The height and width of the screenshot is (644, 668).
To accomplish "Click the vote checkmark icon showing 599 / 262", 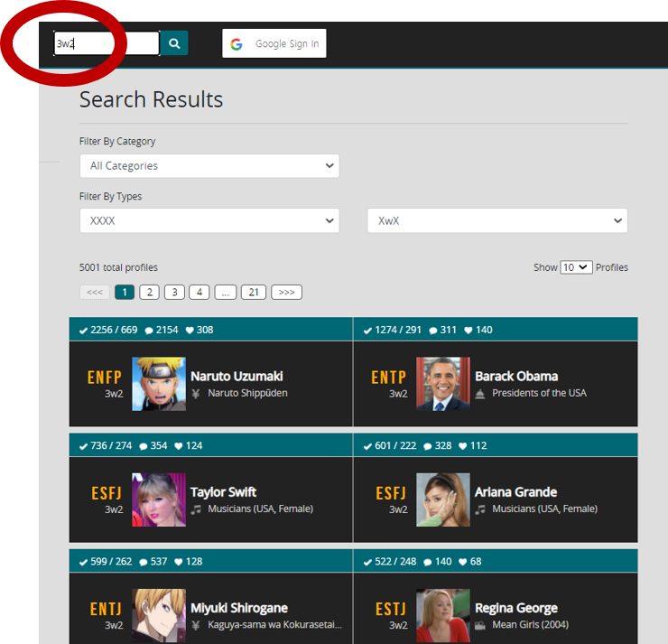I will click(x=83, y=562).
